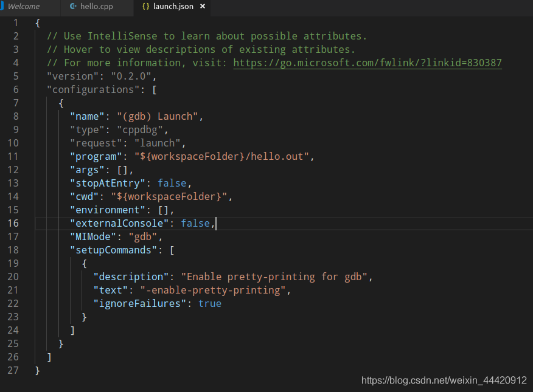
Task: Click the "(gdb) Launch" name value
Action: [158, 117]
